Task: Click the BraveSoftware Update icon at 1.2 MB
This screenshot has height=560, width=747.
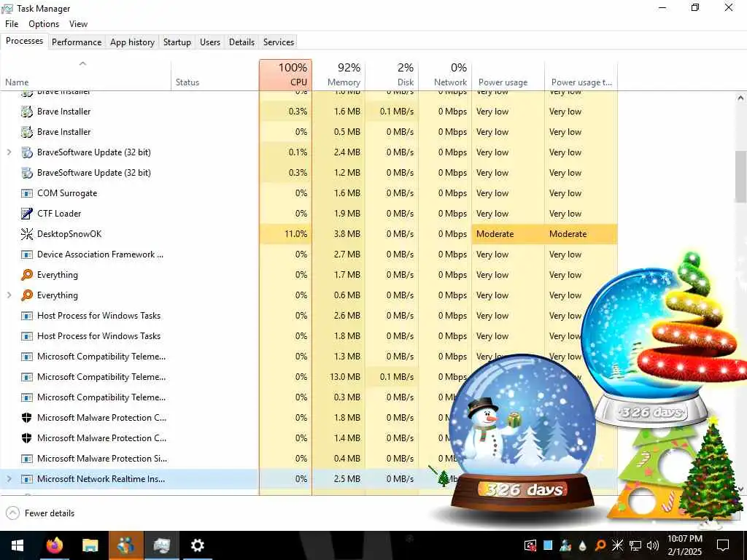Action: click(x=27, y=173)
